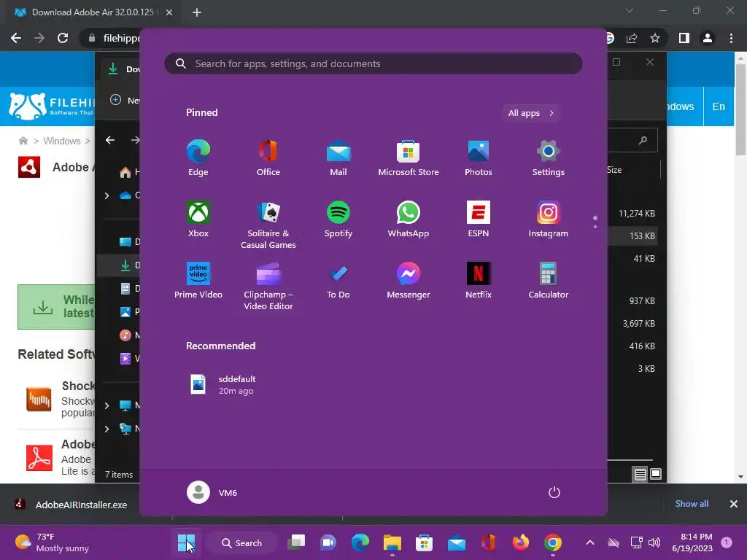Open the taskbar Search box
The width and height of the screenshot is (747, 560).
[242, 542]
